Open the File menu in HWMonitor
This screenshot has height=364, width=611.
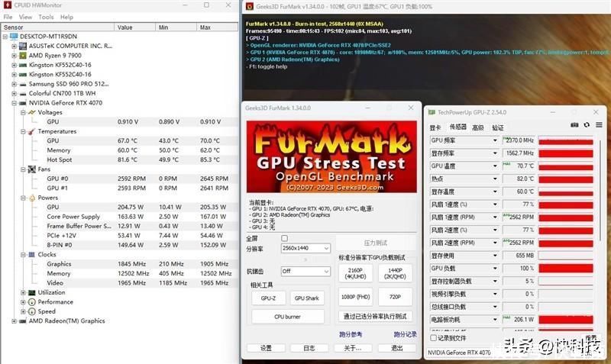pos(8,17)
